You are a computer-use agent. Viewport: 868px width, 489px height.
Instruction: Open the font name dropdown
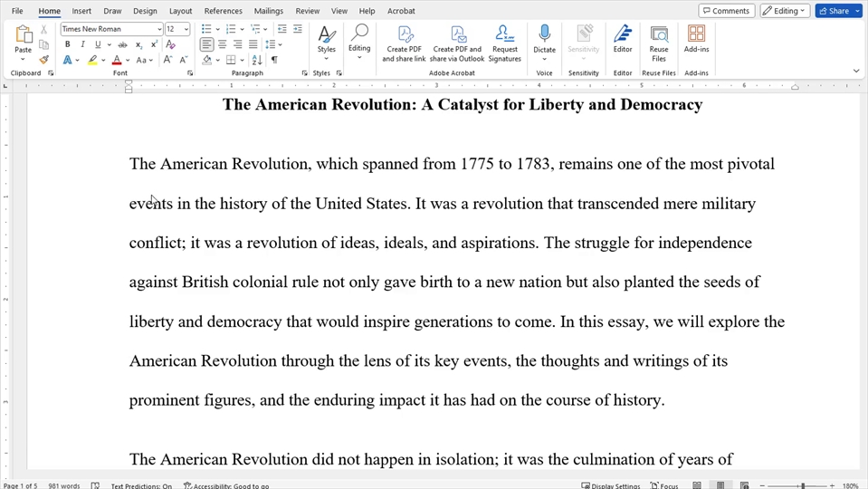tap(159, 29)
